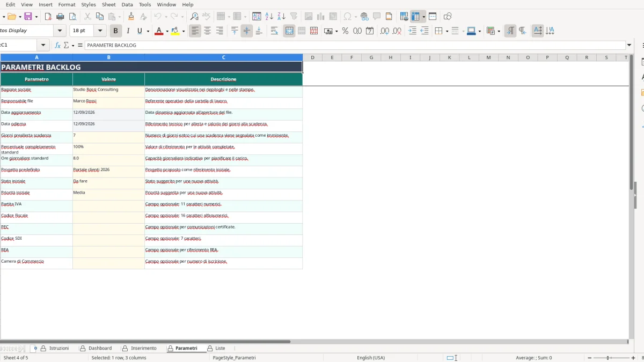644x362 pixels.
Task: Show the draw functions shapes icon
Action: click(448, 17)
